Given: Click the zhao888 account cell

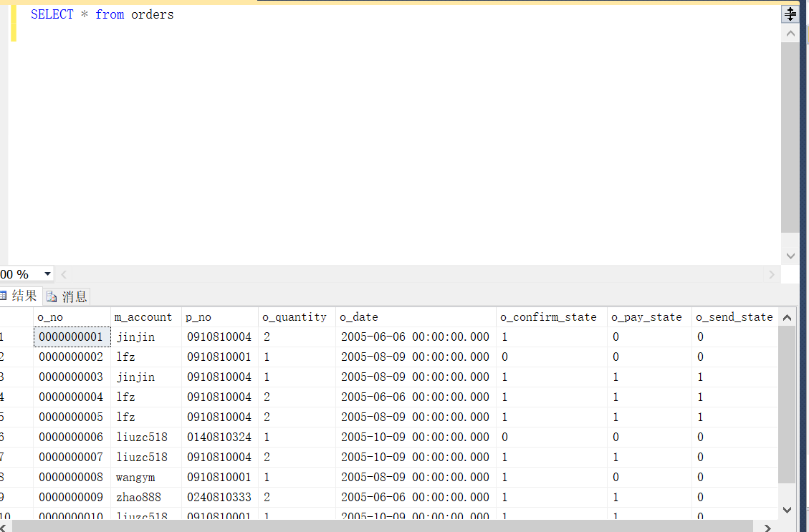Looking at the screenshot, I should [146, 497].
